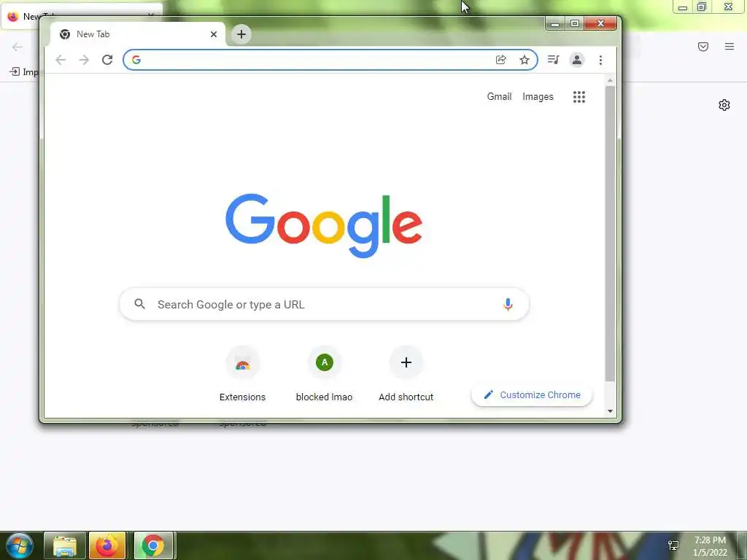The image size is (747, 560).
Task: Click the taskbar clock showing 7:28 PM
Action: [710, 546]
